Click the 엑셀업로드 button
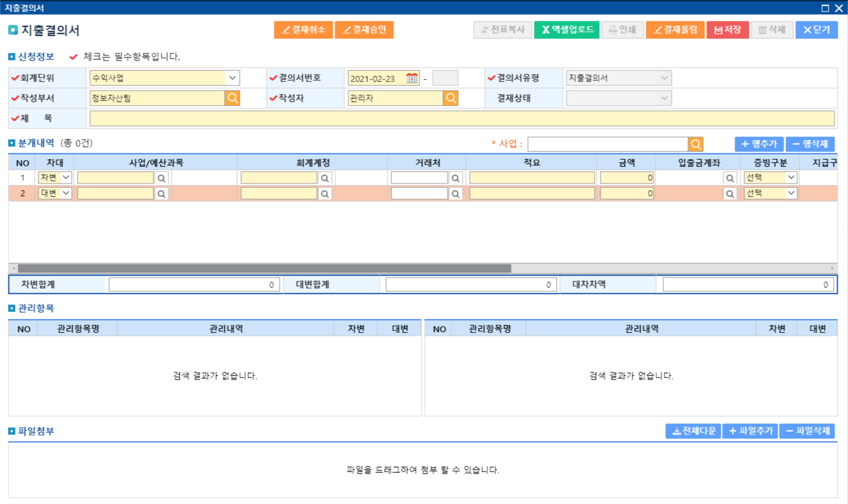The height and width of the screenshot is (504, 848). pos(567,30)
